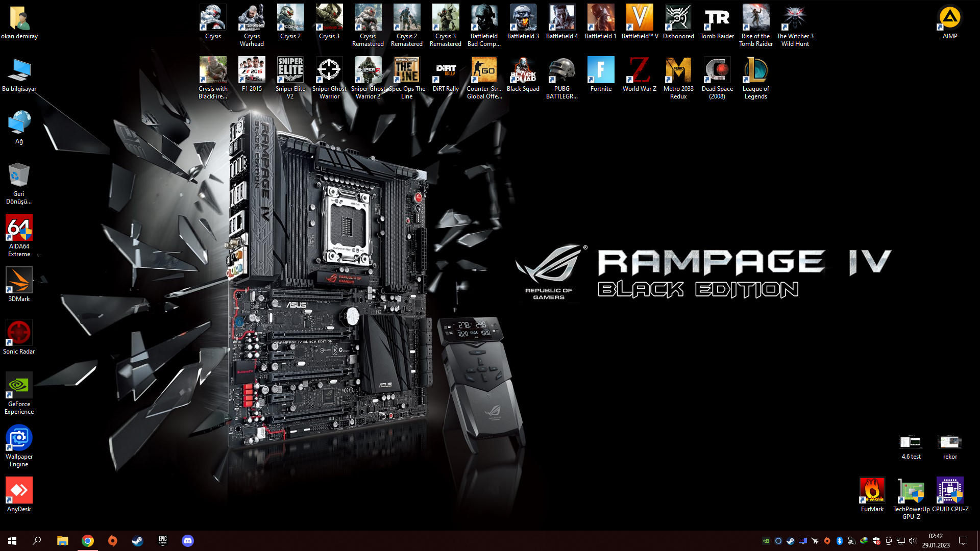Click the FurMark desktop icon

click(x=872, y=491)
